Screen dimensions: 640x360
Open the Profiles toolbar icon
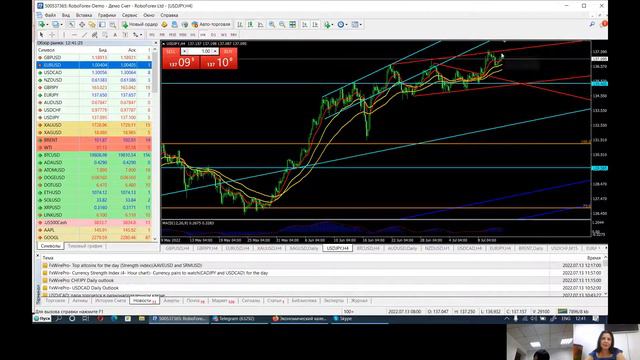click(x=55, y=24)
